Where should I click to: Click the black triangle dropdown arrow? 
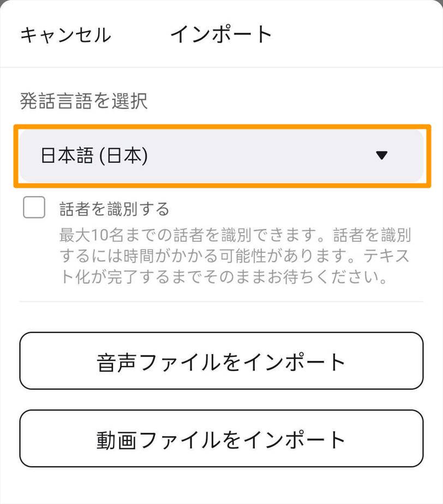382,155
